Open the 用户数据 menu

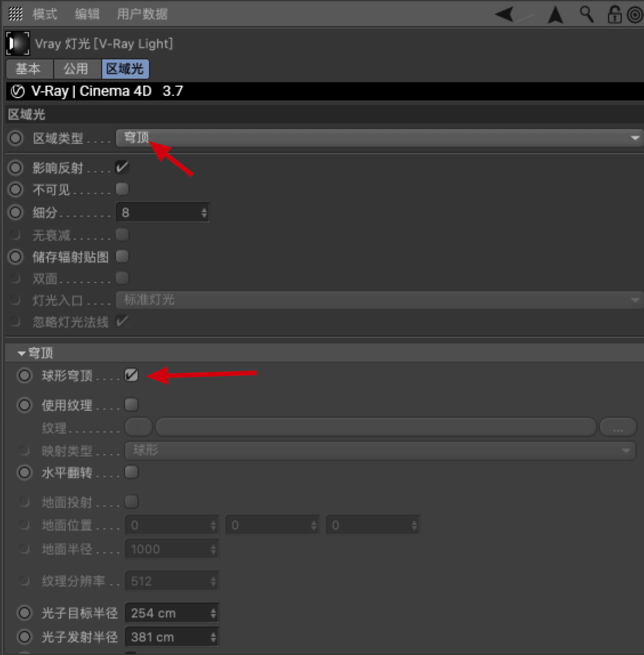[x=142, y=14]
